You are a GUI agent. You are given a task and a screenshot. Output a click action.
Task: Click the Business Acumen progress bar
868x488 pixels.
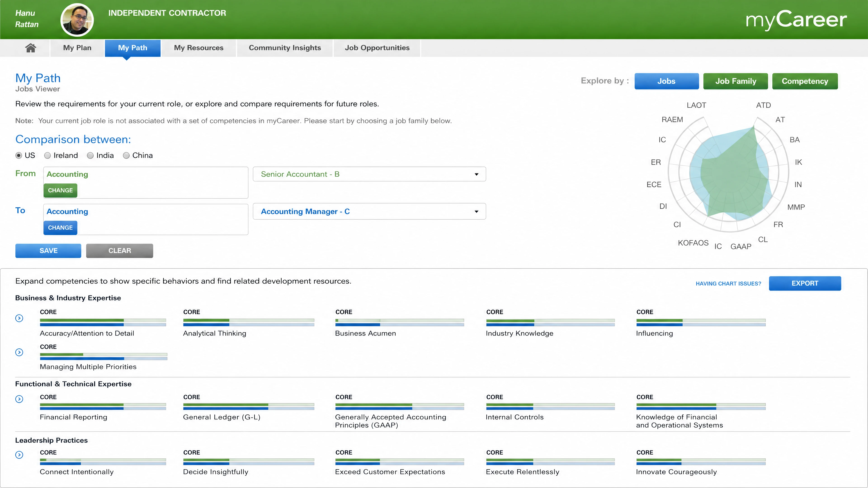pyautogui.click(x=400, y=323)
